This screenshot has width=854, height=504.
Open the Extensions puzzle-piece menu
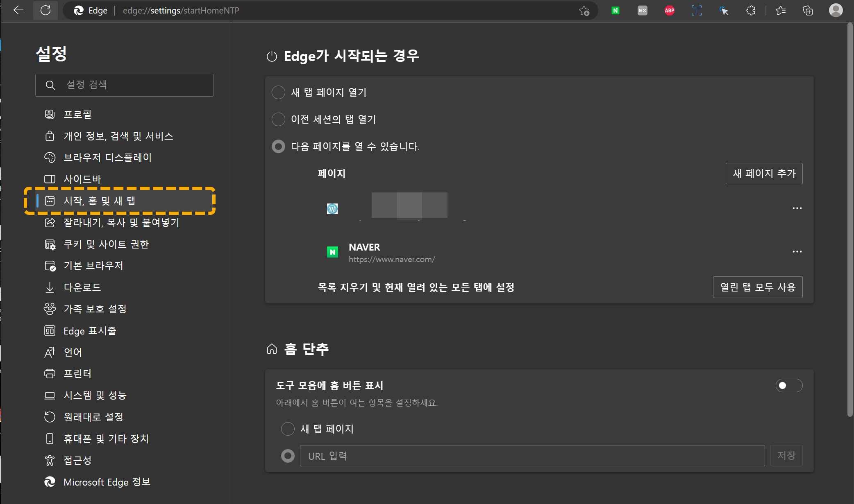pyautogui.click(x=751, y=10)
